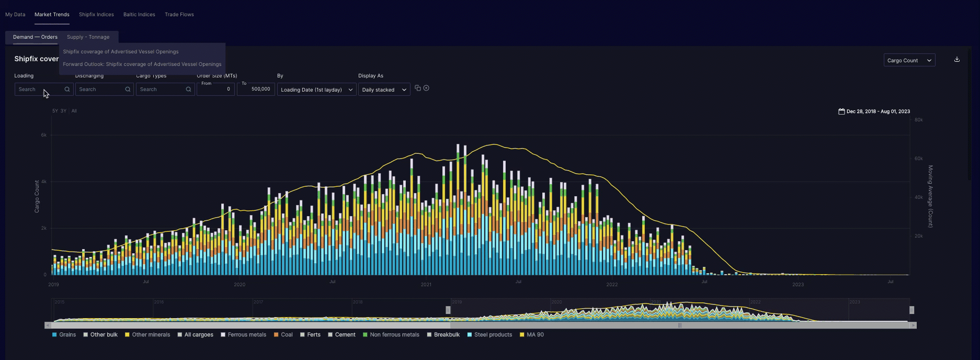Click the Order Size From input field

tap(215, 89)
